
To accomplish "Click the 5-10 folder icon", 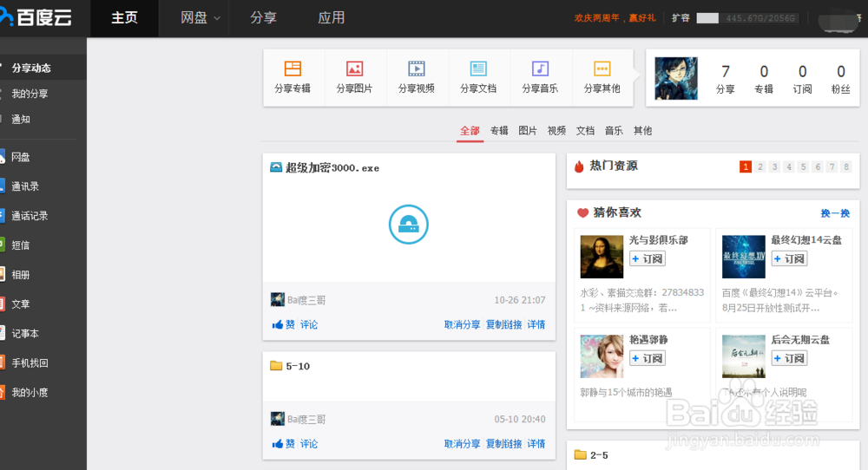I will pyautogui.click(x=276, y=365).
